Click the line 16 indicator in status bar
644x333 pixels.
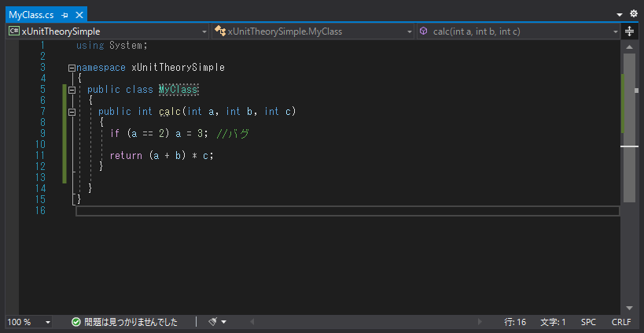tap(515, 322)
